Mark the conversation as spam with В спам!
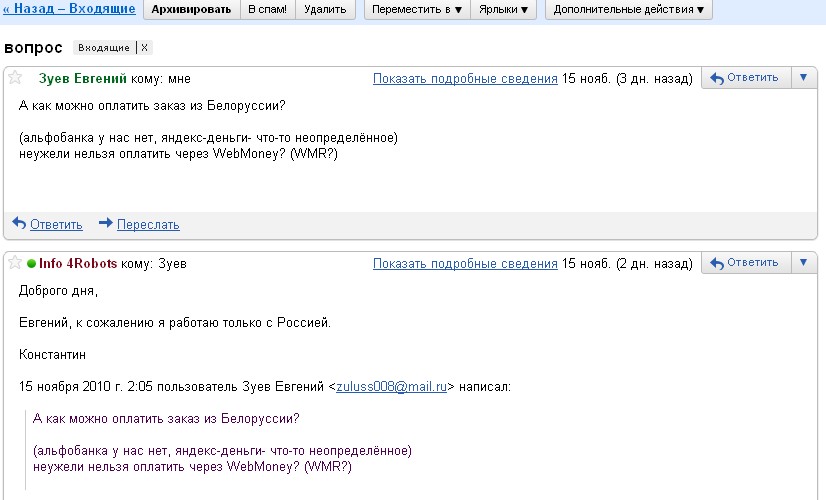826x500 pixels. 268,10
